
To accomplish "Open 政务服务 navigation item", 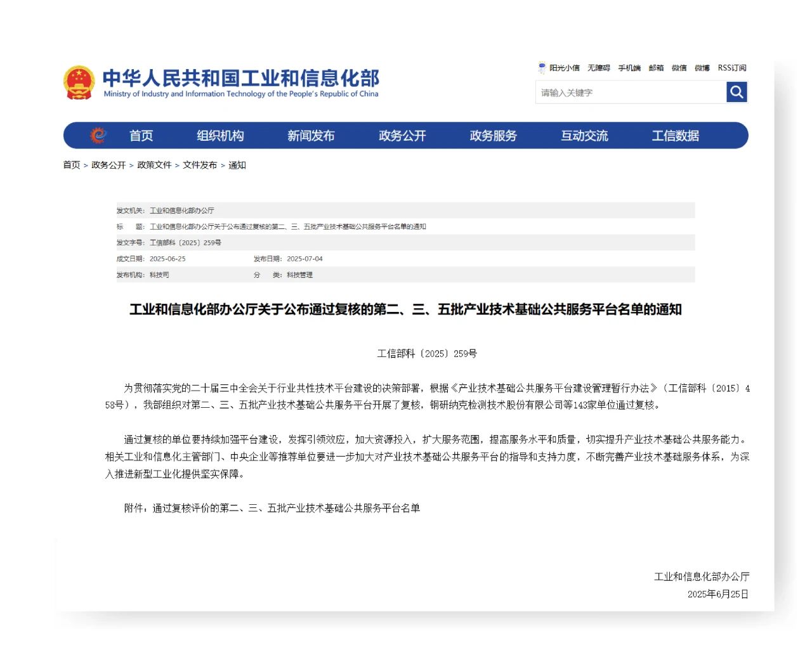I will tap(493, 136).
